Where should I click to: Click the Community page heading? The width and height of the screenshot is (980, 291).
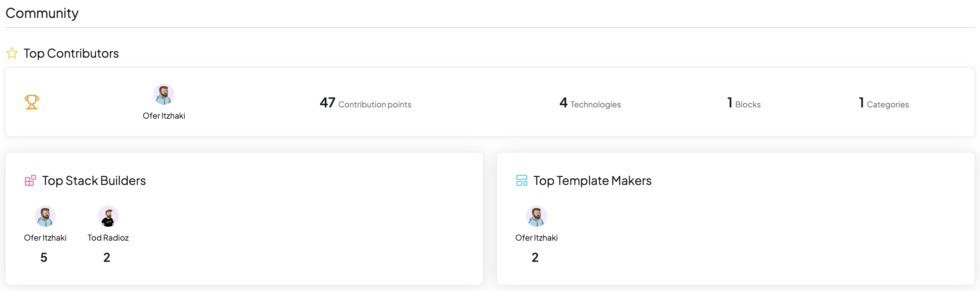(42, 13)
